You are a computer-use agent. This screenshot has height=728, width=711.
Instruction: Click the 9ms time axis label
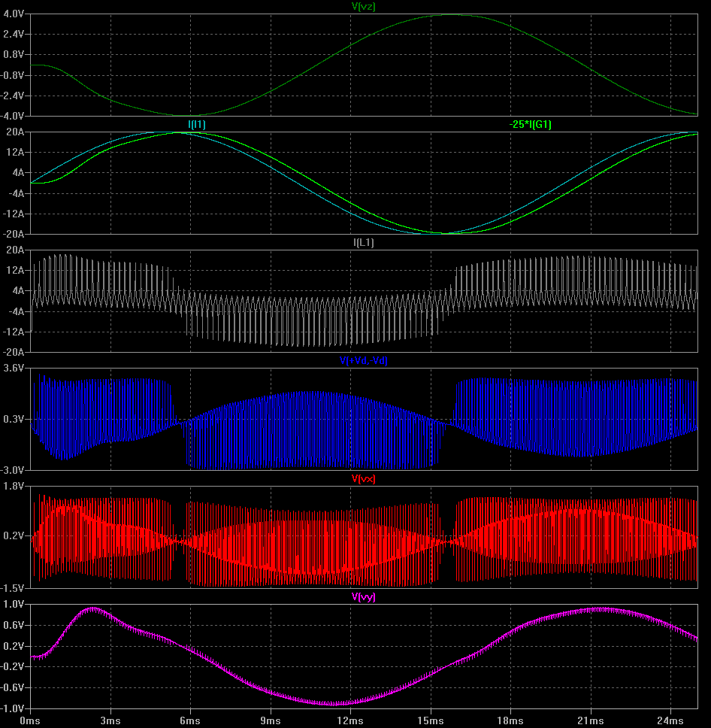point(271,720)
